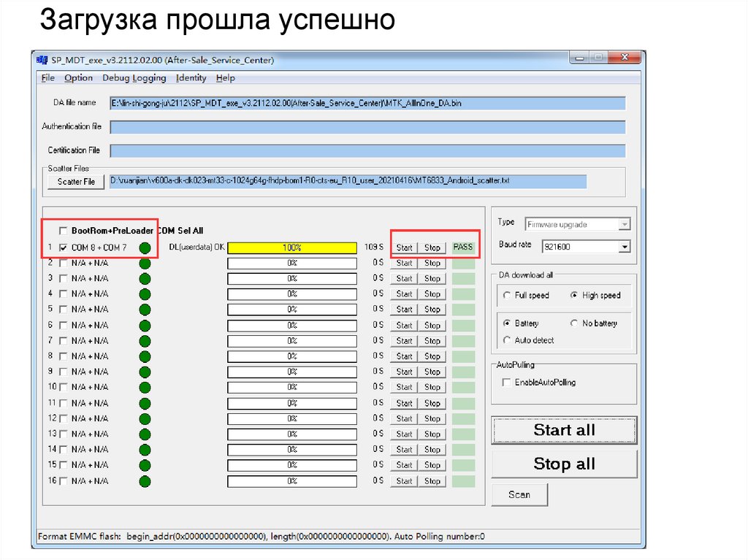Click the Start button in row 8

pyautogui.click(x=404, y=356)
